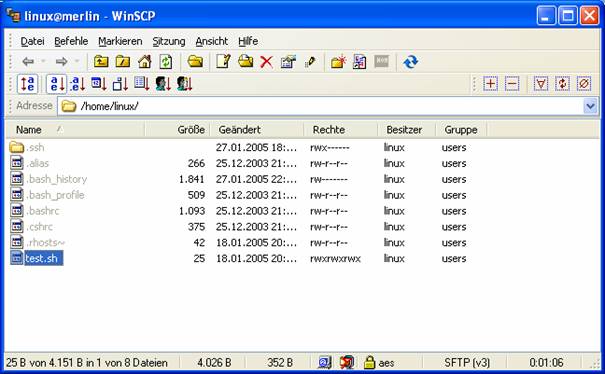This screenshot has width=605, height=374.
Task: Open the Datei menu
Action: [x=32, y=41]
